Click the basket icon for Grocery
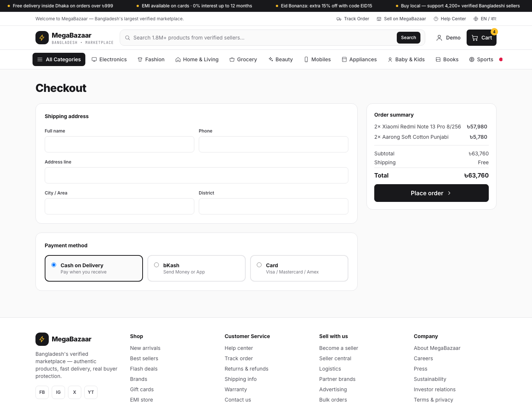This screenshot has height=406, width=532. click(x=232, y=59)
